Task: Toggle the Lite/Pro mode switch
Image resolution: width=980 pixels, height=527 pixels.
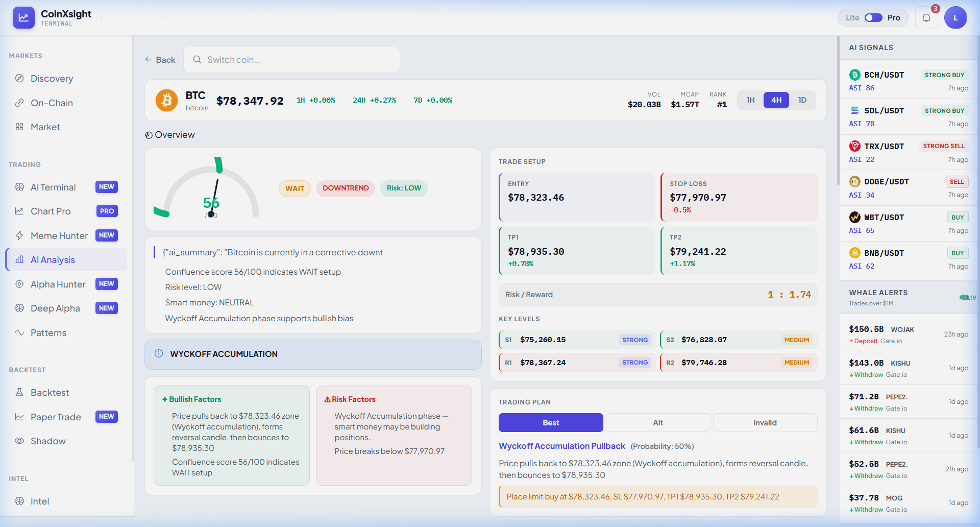Action: pyautogui.click(x=873, y=18)
